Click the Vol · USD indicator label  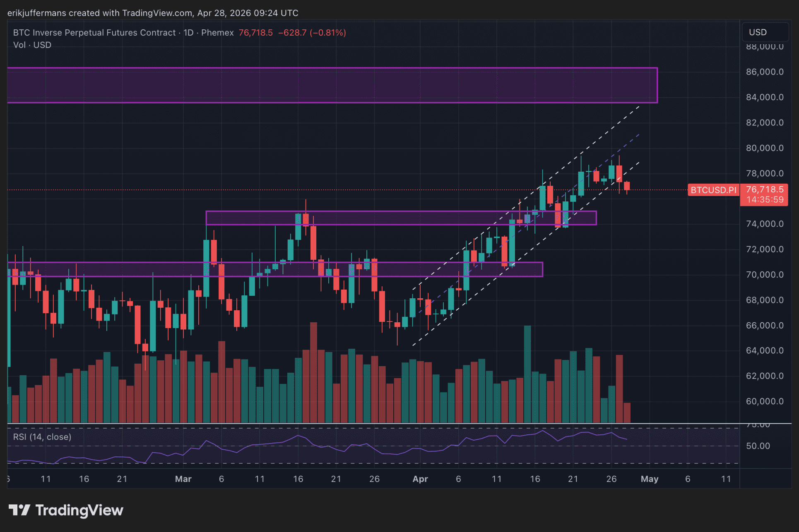(32, 45)
